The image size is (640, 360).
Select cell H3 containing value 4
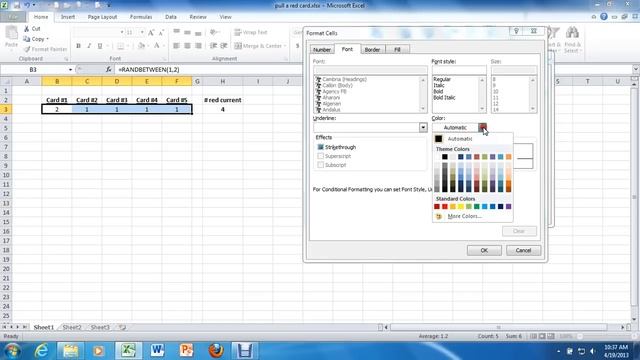[222, 109]
